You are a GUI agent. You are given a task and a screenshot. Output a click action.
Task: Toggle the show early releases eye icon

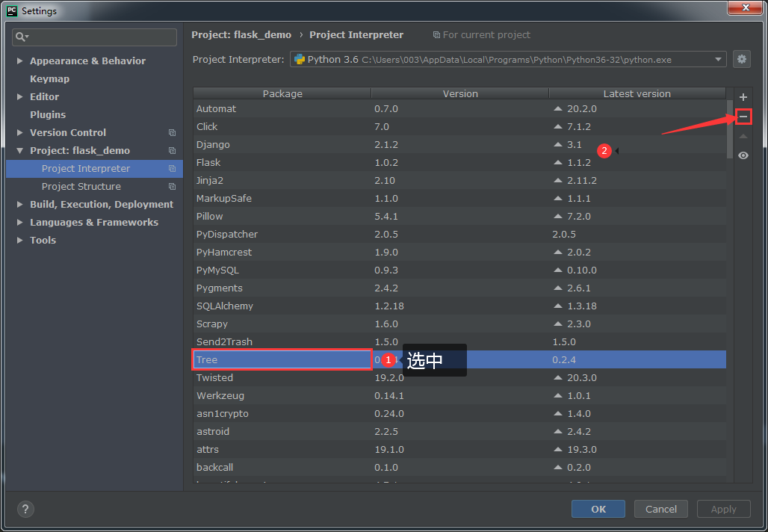click(743, 155)
